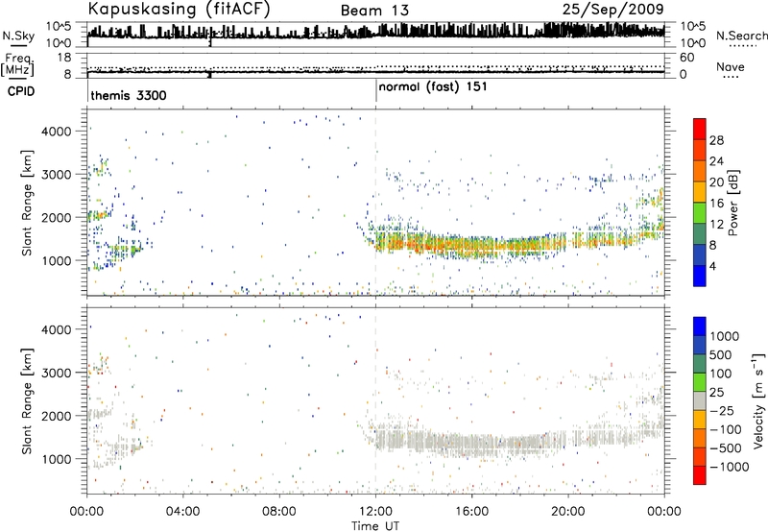Click the title "Kapuskasing (fitACF)"
768x532 pixels.
(x=180, y=9)
